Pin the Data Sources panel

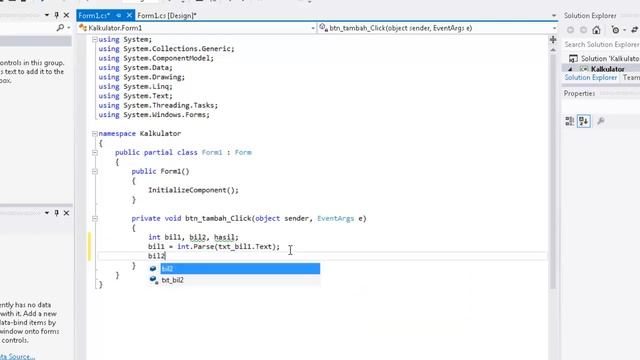pos(57,213)
